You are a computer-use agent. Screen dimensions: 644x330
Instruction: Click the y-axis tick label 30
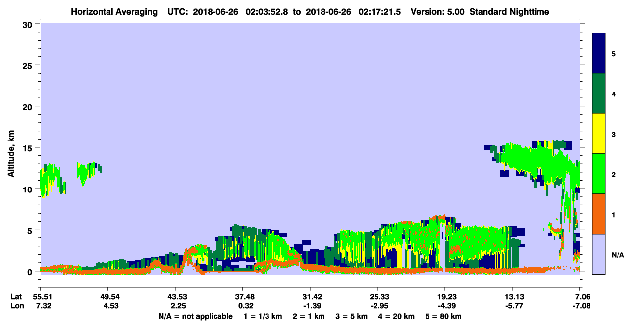coord(29,24)
